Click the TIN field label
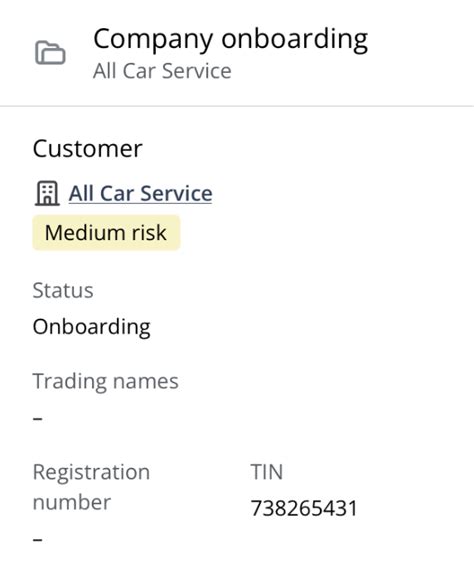This screenshot has width=474, height=578. 266,472
